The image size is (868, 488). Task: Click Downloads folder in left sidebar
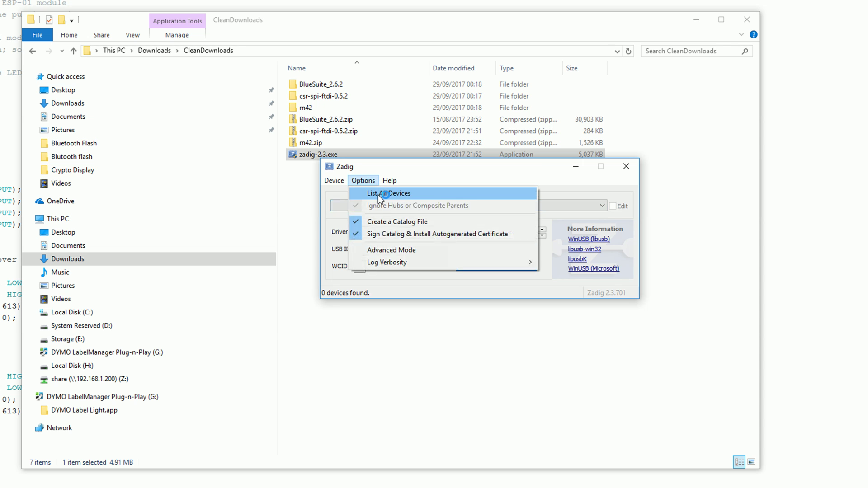[x=67, y=258]
